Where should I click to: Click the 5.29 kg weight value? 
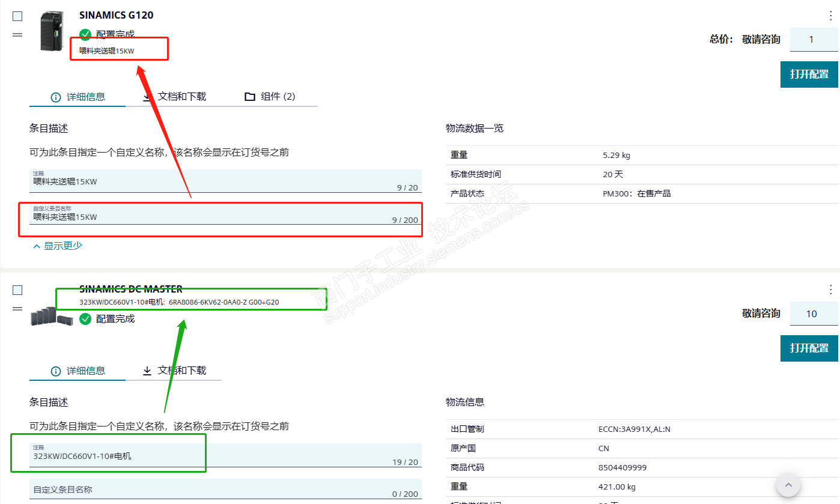click(616, 155)
